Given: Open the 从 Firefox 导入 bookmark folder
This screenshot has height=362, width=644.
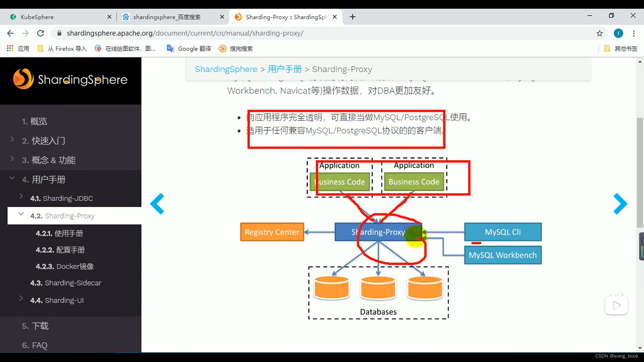Looking at the screenshot, I should [62, 49].
